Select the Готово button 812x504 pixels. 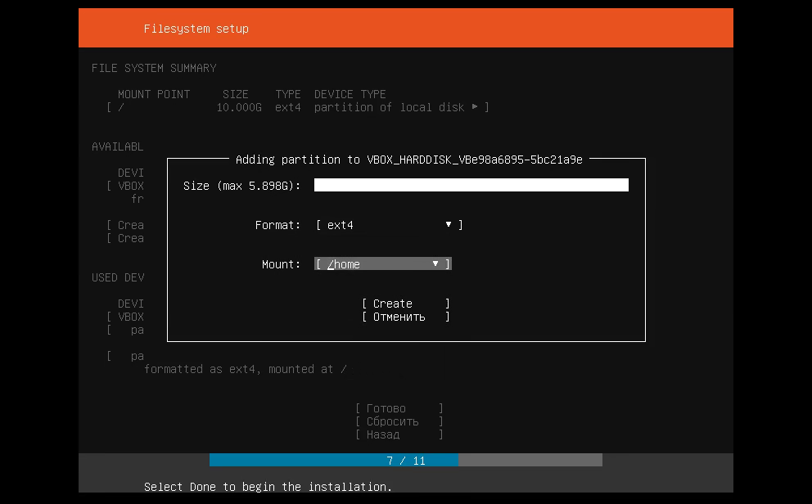pyautogui.click(x=399, y=408)
